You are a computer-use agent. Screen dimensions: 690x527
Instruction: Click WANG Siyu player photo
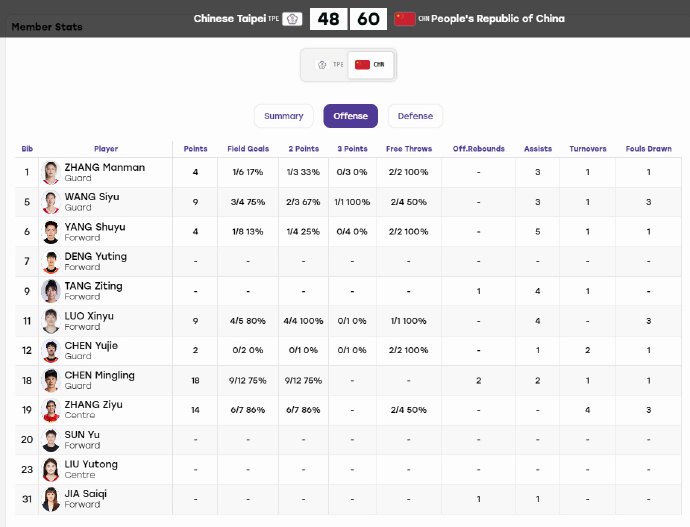coord(51,202)
